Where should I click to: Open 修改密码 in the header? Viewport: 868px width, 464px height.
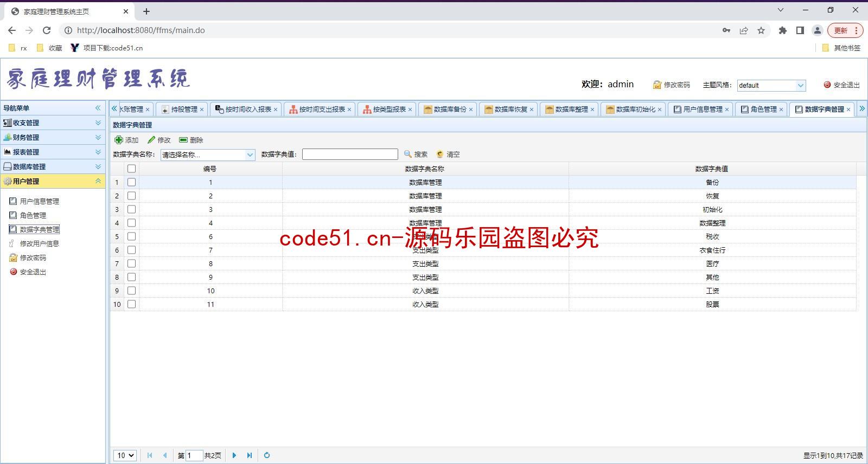coord(672,85)
